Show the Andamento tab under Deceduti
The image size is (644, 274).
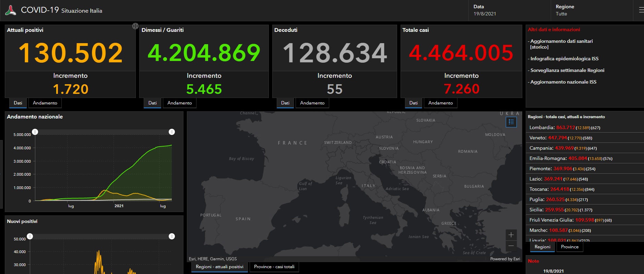(x=312, y=103)
